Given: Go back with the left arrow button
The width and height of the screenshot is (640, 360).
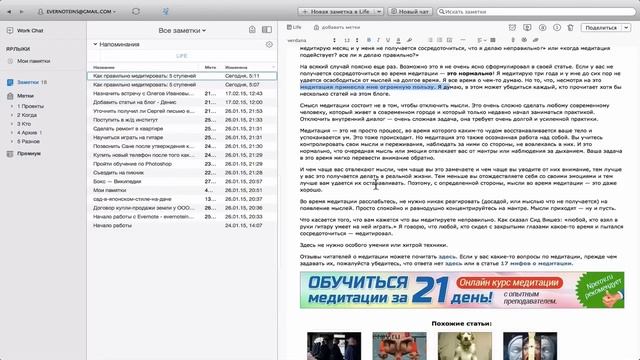Looking at the screenshot, I should pos(9,12).
